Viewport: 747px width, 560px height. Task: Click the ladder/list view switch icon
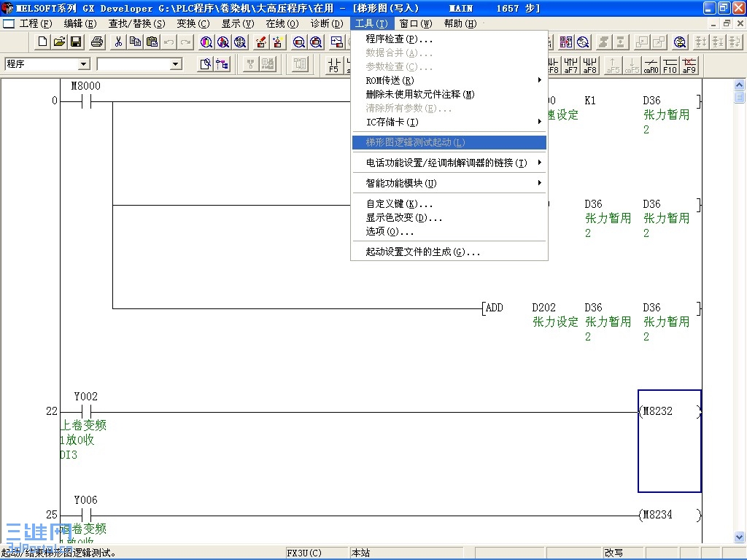[x=566, y=42]
